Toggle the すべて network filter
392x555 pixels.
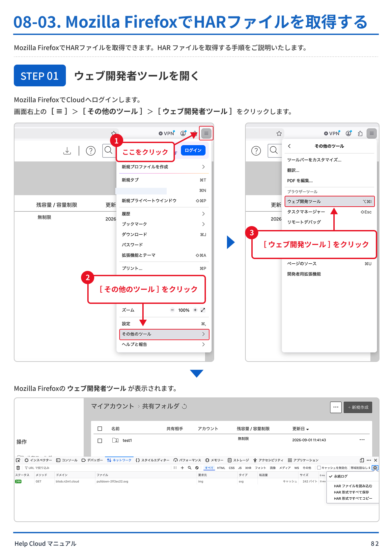[209, 468]
